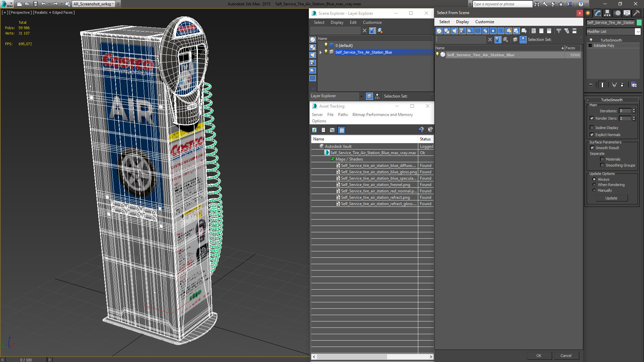Open the Edit menu in Scene Explorer

click(353, 22)
